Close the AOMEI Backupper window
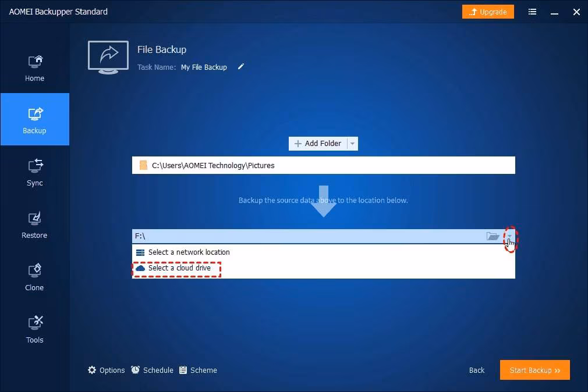Image resolution: width=588 pixels, height=392 pixels. pos(576,12)
